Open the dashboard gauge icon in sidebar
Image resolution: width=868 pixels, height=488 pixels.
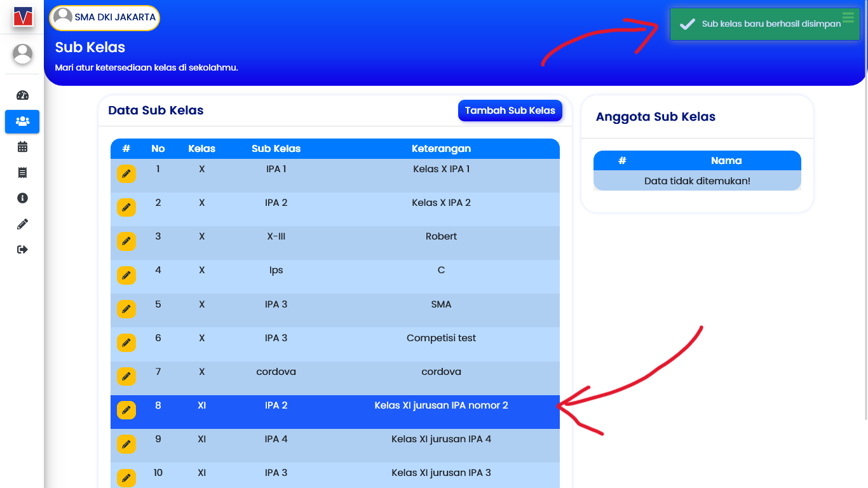22,95
